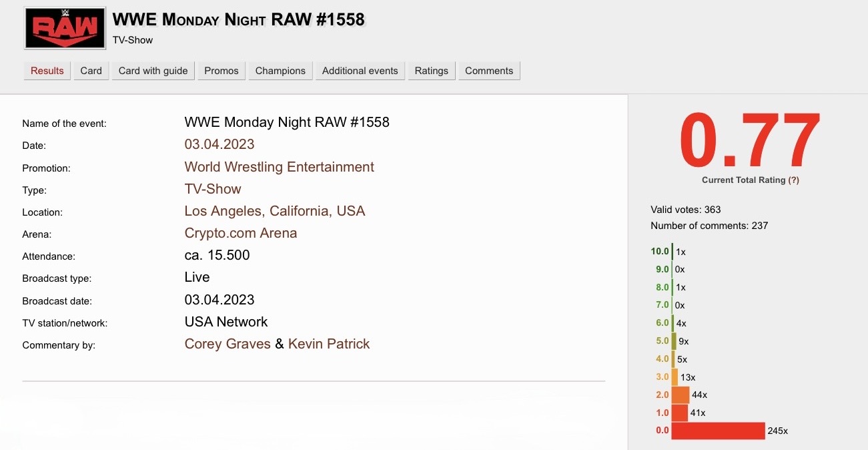868x450 pixels.
Task: Select the Additional events tab
Action: click(360, 71)
